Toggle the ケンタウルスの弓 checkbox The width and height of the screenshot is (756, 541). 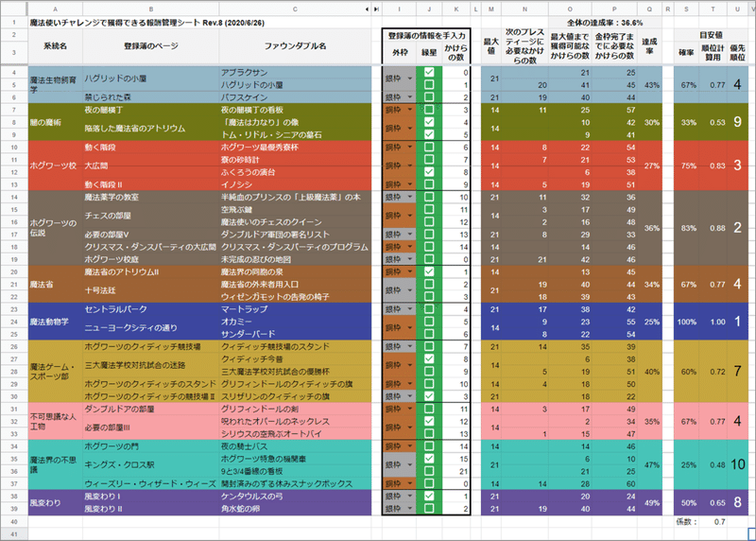click(x=429, y=497)
